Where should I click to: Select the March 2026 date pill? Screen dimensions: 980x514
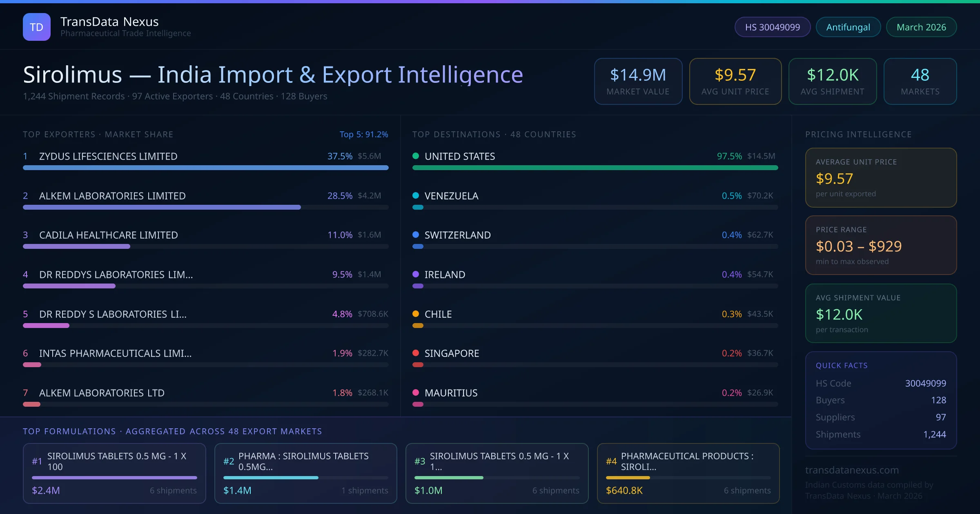pyautogui.click(x=921, y=27)
